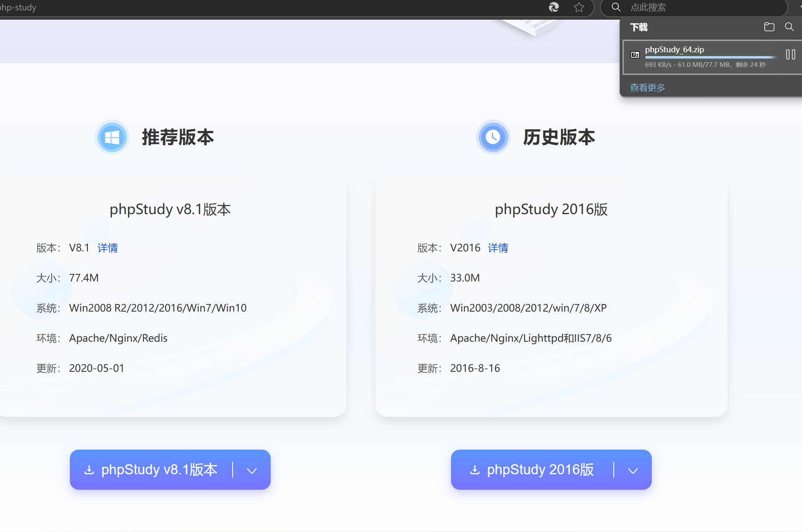Screen dimensions: 802x532
Task: Click the Windows logo icon beside 推荐版本
Action: (112, 137)
